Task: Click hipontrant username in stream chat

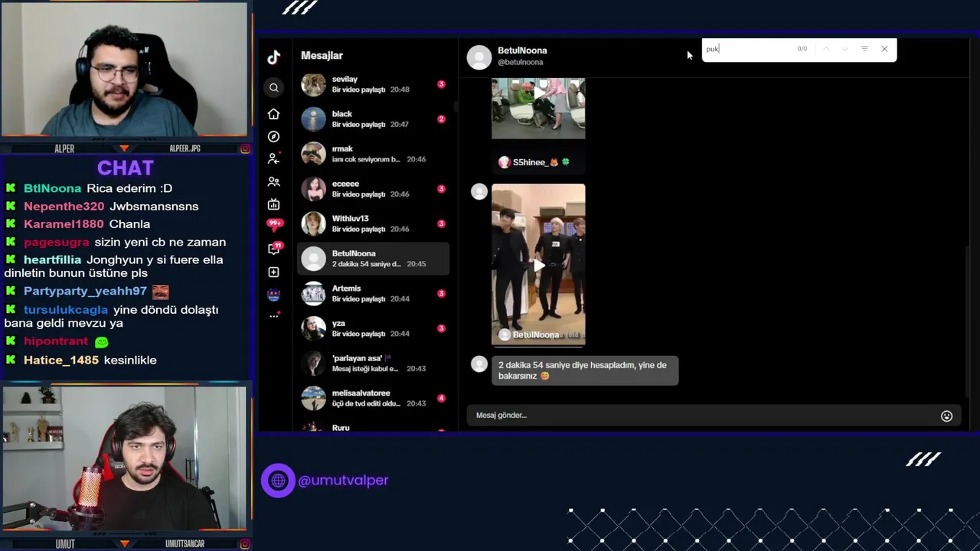Action: [56, 341]
